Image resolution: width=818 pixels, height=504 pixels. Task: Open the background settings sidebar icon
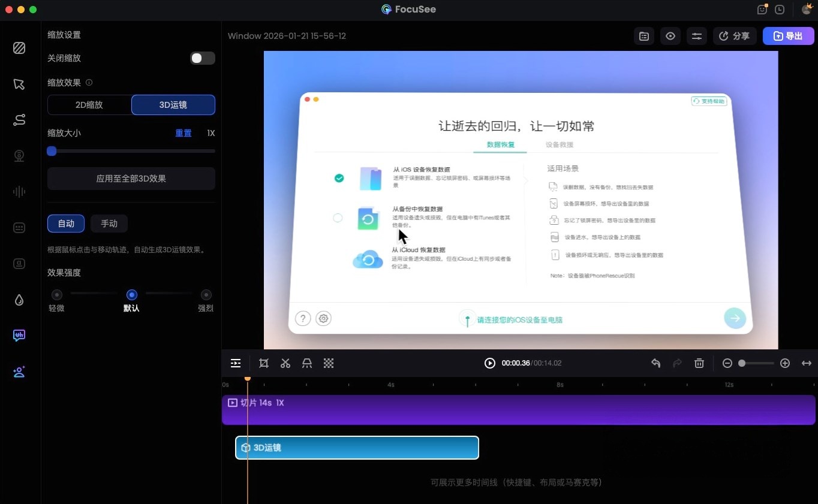[x=19, y=48]
